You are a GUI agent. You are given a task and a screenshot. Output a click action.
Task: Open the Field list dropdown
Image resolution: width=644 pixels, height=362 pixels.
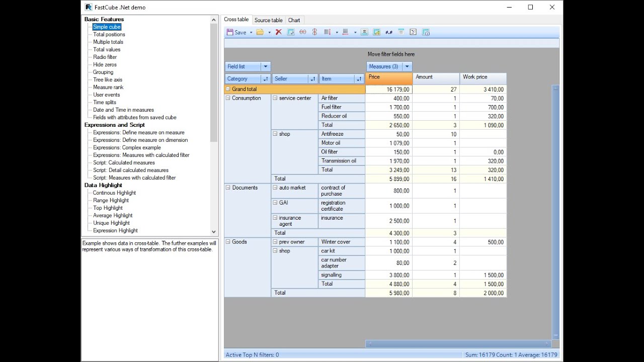coord(266,66)
